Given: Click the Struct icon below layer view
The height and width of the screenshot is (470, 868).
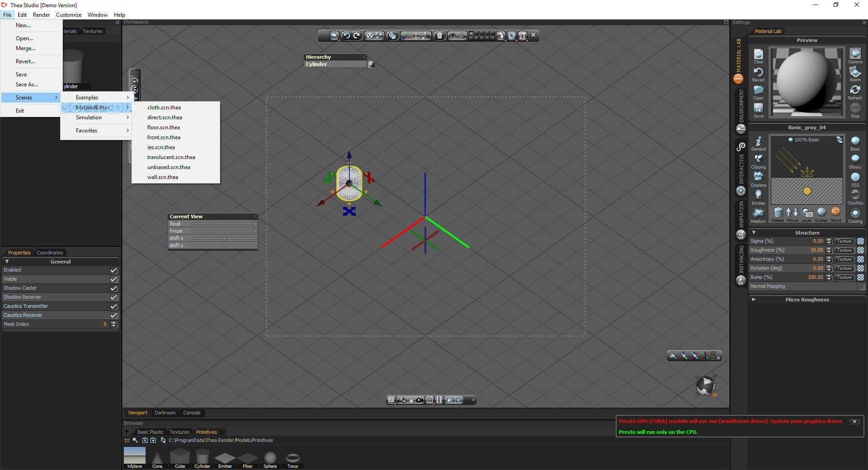Looking at the screenshot, I should (836, 215).
